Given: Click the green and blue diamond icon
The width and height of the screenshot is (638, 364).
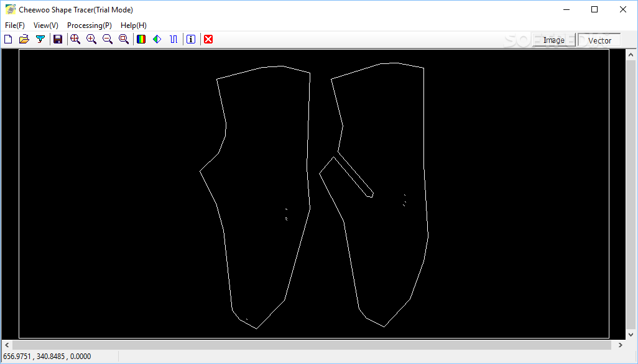Looking at the screenshot, I should pyautogui.click(x=157, y=39).
